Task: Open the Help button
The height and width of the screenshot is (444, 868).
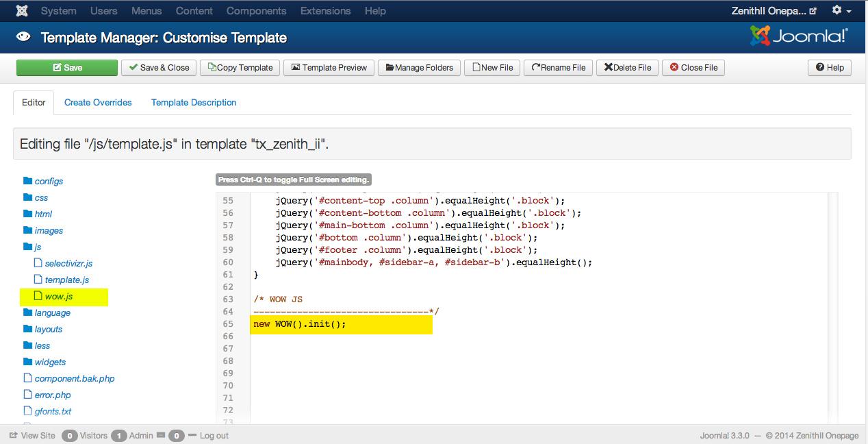Action: click(830, 68)
